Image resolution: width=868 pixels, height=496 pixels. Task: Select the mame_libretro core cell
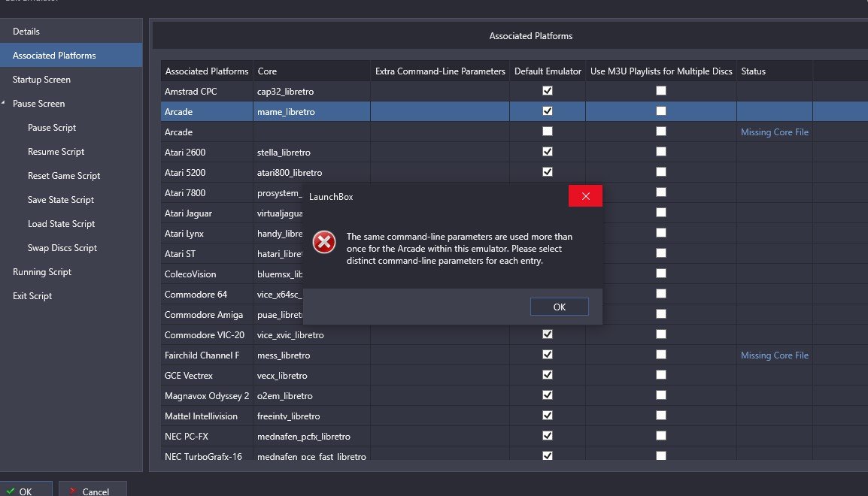point(311,112)
